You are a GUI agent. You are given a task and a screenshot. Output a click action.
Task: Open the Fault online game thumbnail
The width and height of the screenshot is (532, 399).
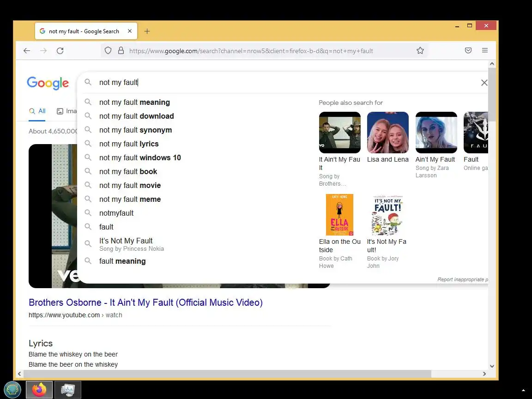[x=476, y=133]
